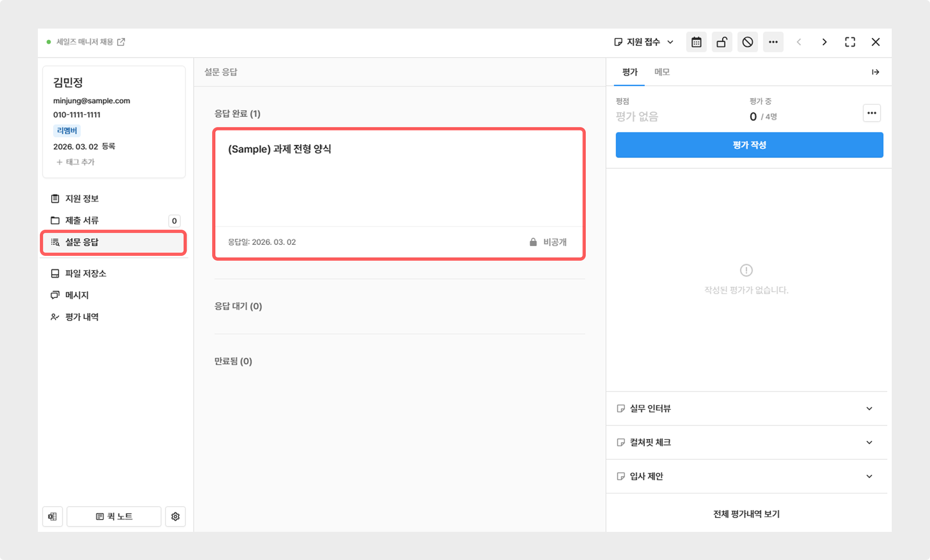Screen dimensions: 930x560
Task: Click the email minjung@sample.com
Action: [91, 101]
